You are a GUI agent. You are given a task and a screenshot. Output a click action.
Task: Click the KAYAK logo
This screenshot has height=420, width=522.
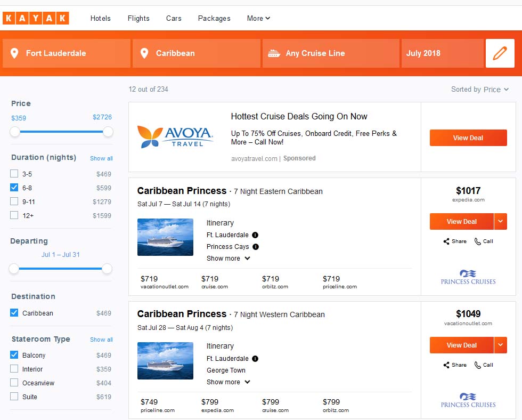coord(36,18)
